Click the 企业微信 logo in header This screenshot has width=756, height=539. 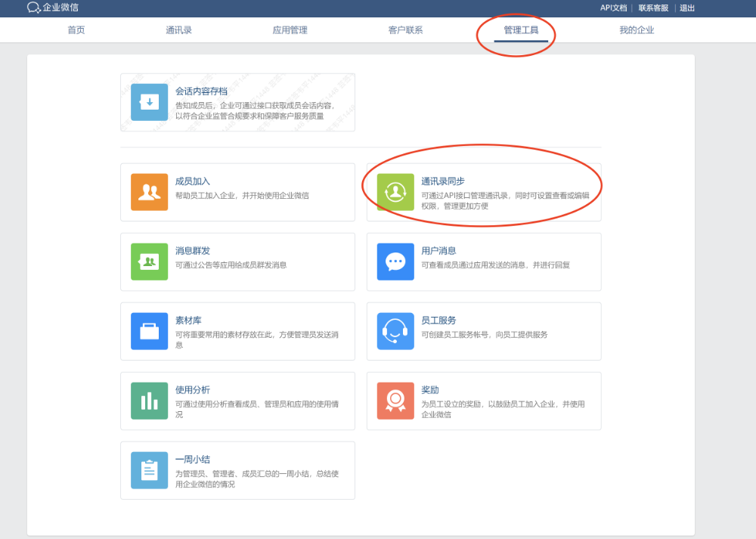click(53, 8)
